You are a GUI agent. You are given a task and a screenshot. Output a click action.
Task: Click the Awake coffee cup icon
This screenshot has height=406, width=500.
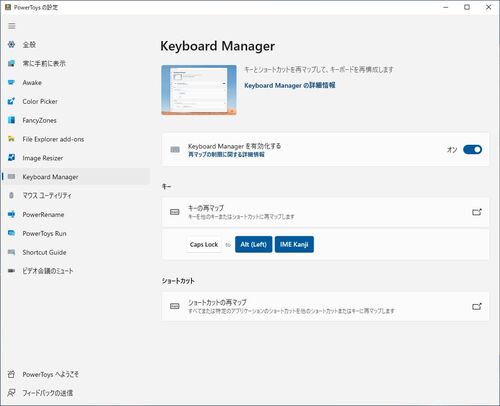point(12,82)
